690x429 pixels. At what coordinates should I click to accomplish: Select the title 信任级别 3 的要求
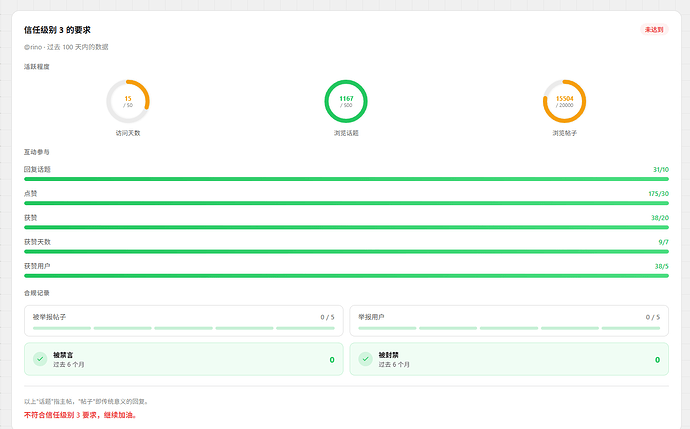pyautogui.click(x=57, y=30)
